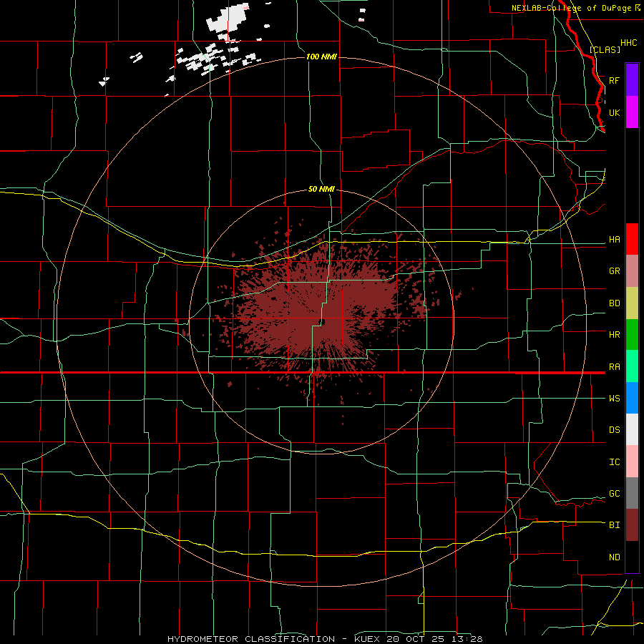Click the [CLAS] units label
Screen dimensions: 644x644
(605, 49)
